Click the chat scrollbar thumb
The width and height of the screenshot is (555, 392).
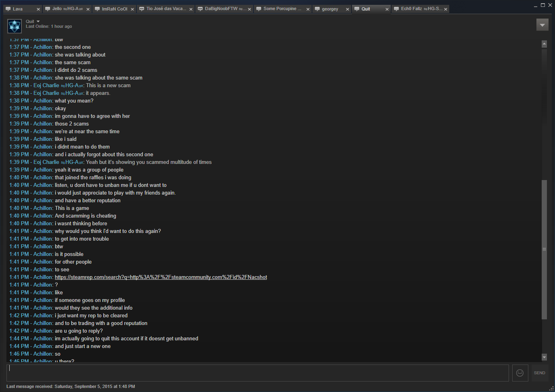click(x=544, y=249)
